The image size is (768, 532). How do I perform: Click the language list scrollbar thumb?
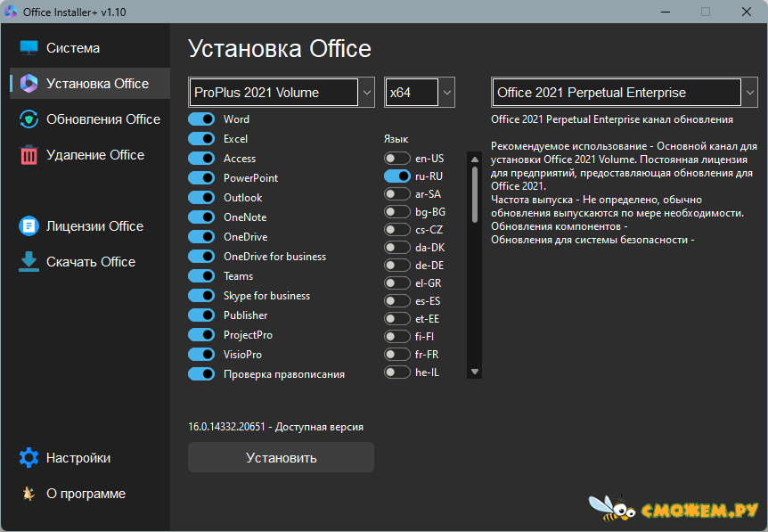pyautogui.click(x=475, y=194)
